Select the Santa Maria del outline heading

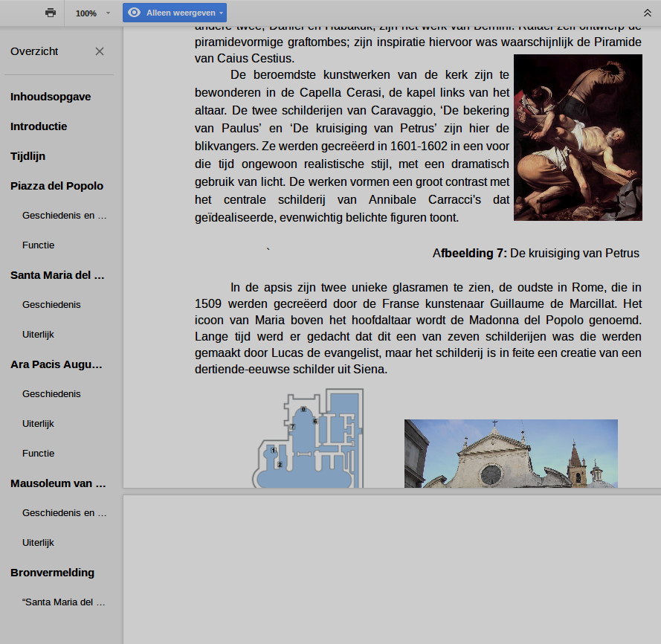[x=58, y=275]
